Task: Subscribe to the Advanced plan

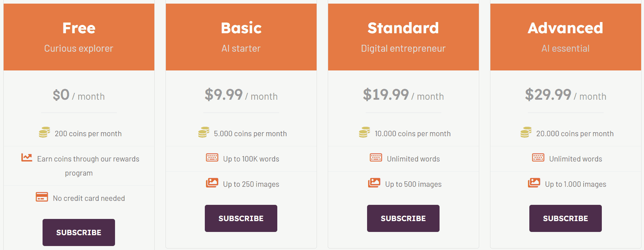Action: pos(565,218)
